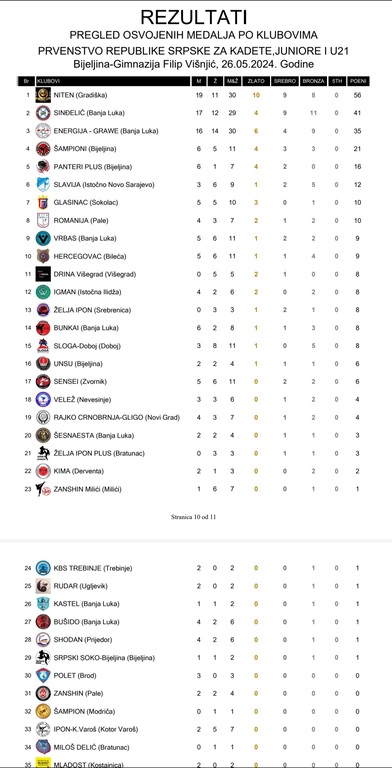Click the ZLATO column header
This screenshot has width=392, height=768.
256,81
